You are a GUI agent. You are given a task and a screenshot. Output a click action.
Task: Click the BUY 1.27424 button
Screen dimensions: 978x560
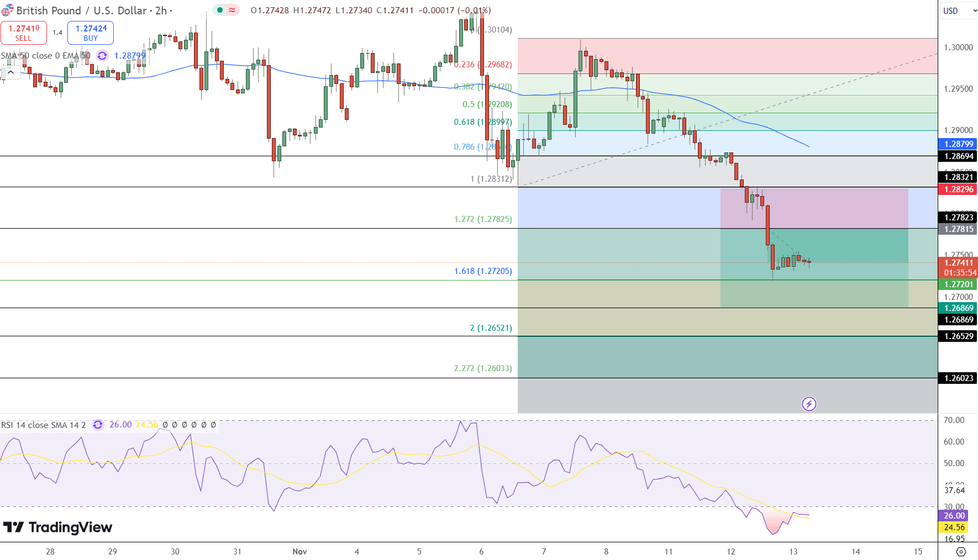coord(91,33)
